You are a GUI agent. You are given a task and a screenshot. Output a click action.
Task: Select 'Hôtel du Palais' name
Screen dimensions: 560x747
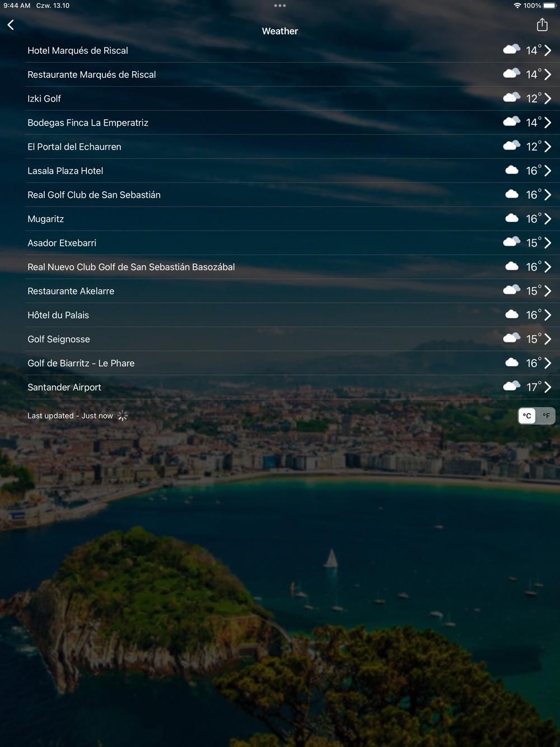pos(58,315)
